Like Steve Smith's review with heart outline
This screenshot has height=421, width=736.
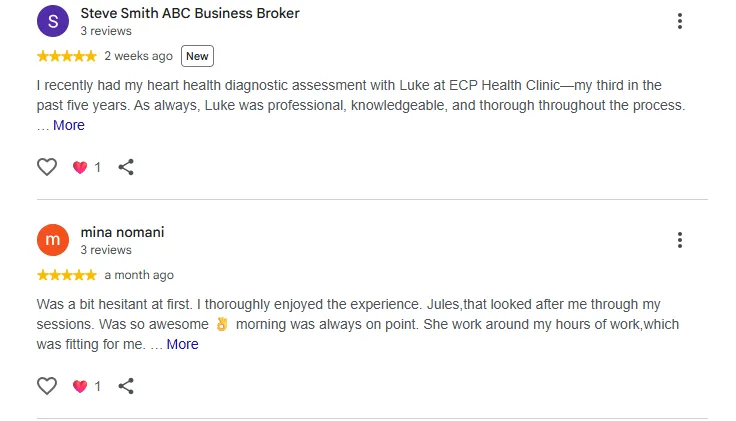[47, 167]
